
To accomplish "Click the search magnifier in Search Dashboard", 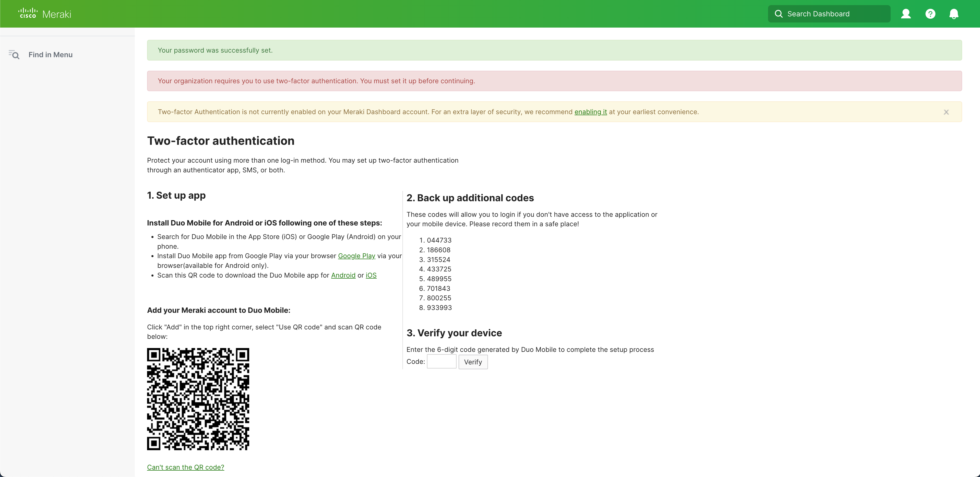I will [x=779, y=14].
